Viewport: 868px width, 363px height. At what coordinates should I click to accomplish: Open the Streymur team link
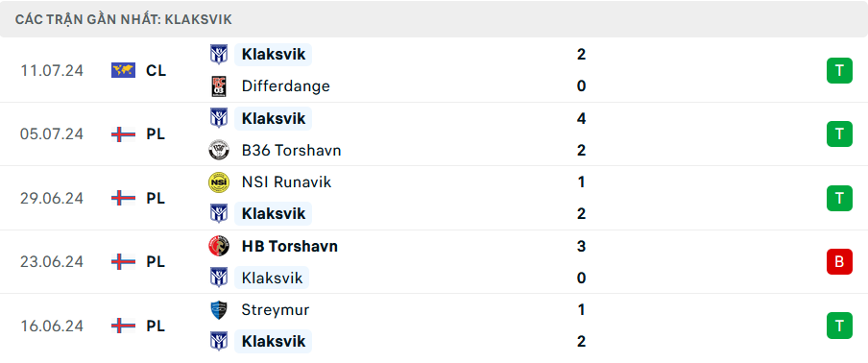tap(276, 310)
